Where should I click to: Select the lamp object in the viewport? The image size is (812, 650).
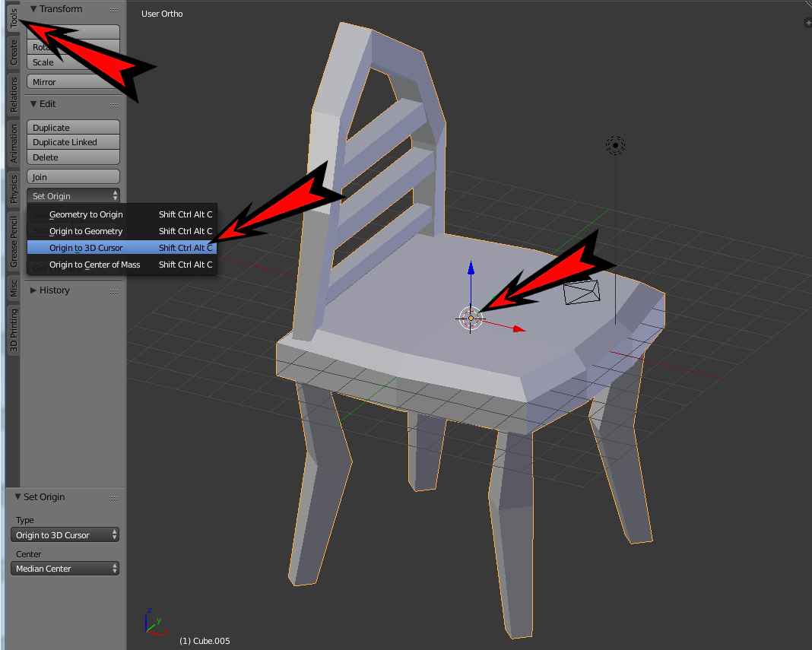(x=615, y=145)
